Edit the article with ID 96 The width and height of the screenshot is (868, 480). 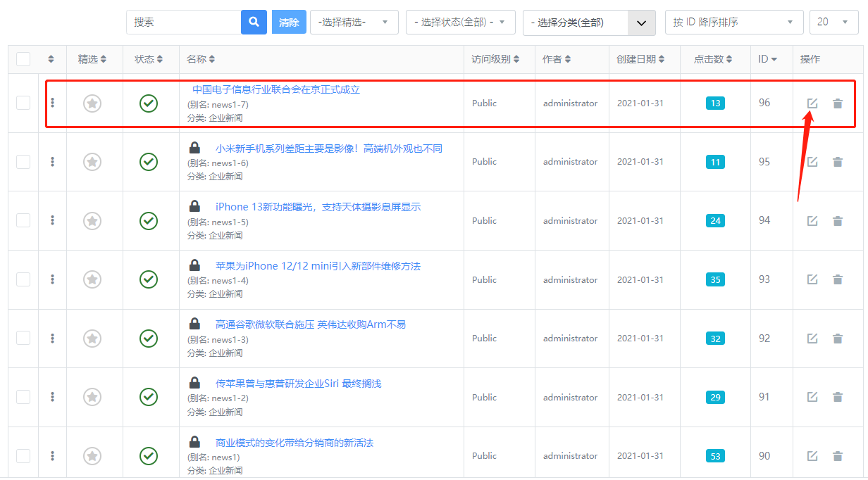pyautogui.click(x=812, y=103)
